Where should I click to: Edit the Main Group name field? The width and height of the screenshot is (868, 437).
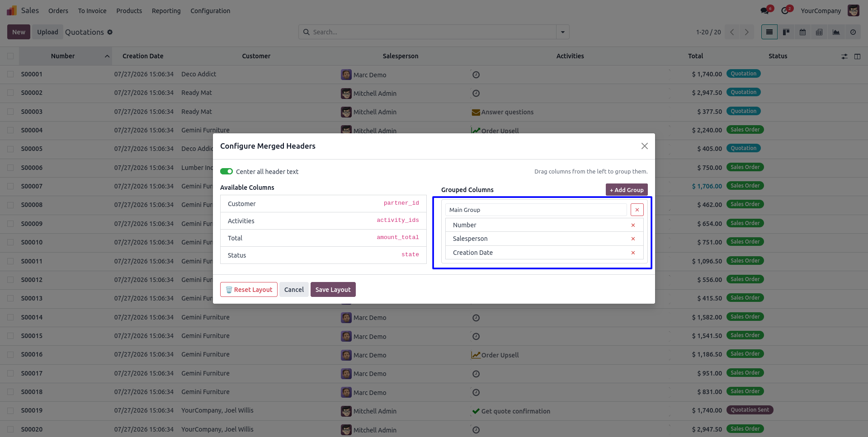[536, 210]
